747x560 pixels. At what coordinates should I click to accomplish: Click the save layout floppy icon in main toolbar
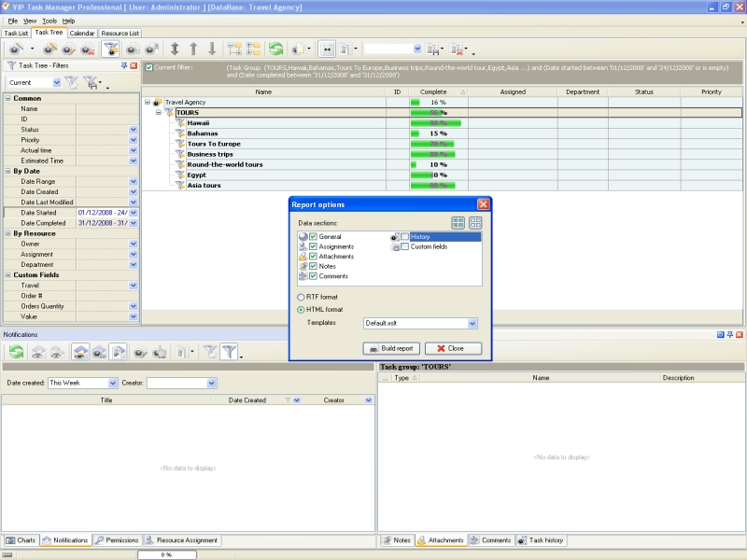point(434,49)
